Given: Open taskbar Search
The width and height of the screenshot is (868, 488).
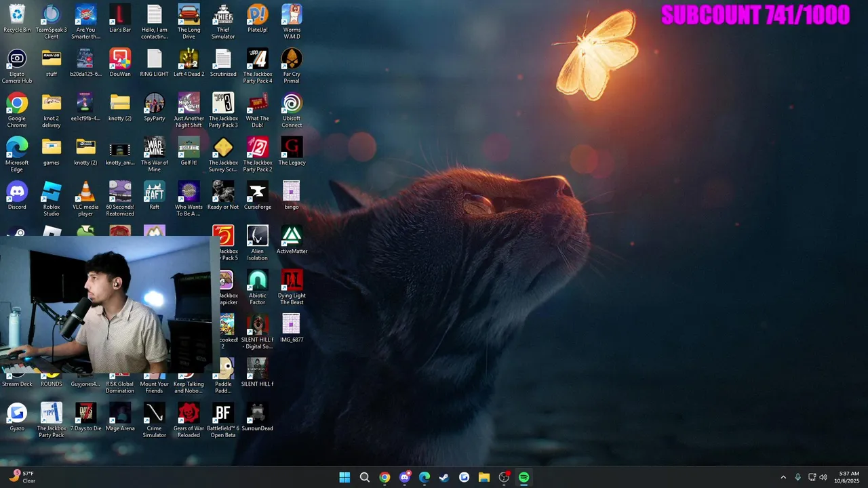Looking at the screenshot, I should 365,477.
